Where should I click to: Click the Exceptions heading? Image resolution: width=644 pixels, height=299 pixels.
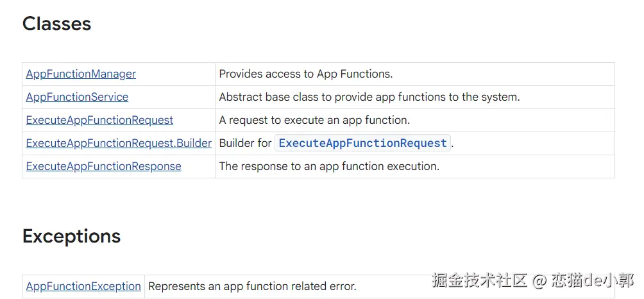pos(71,236)
